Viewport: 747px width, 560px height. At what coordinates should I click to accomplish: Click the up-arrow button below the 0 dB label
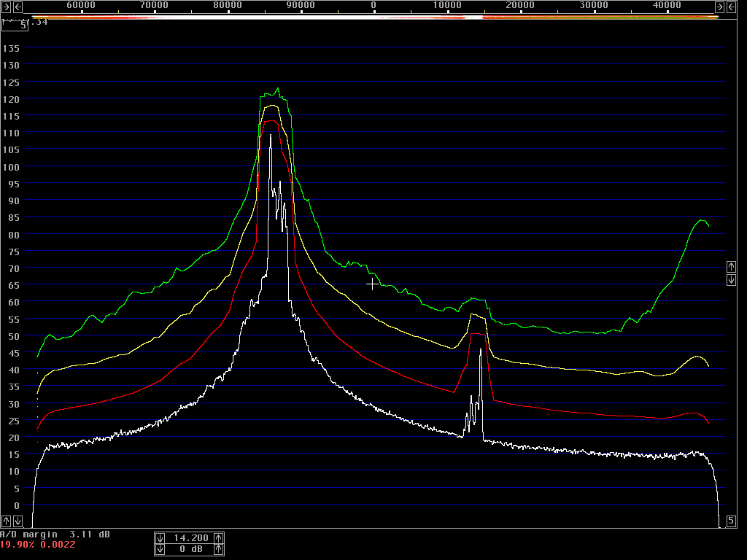point(6,521)
